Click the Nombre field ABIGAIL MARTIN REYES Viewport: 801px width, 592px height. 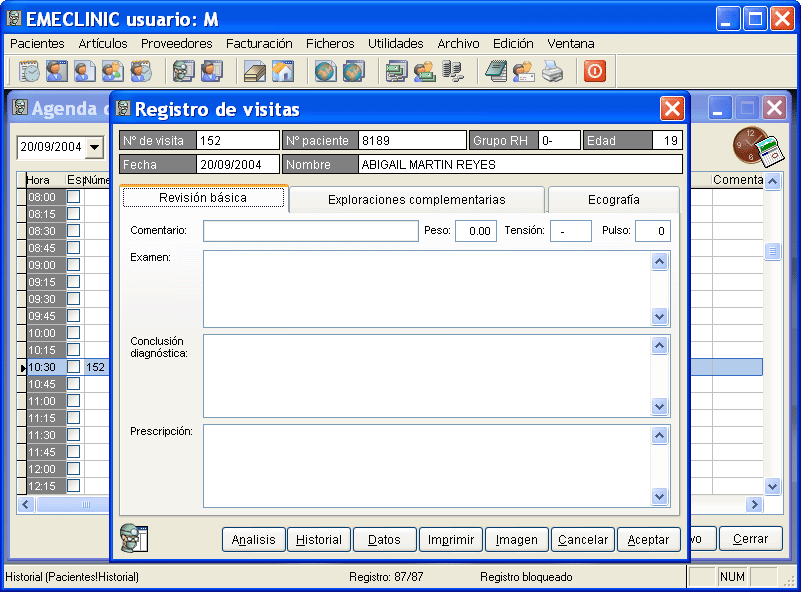point(520,164)
